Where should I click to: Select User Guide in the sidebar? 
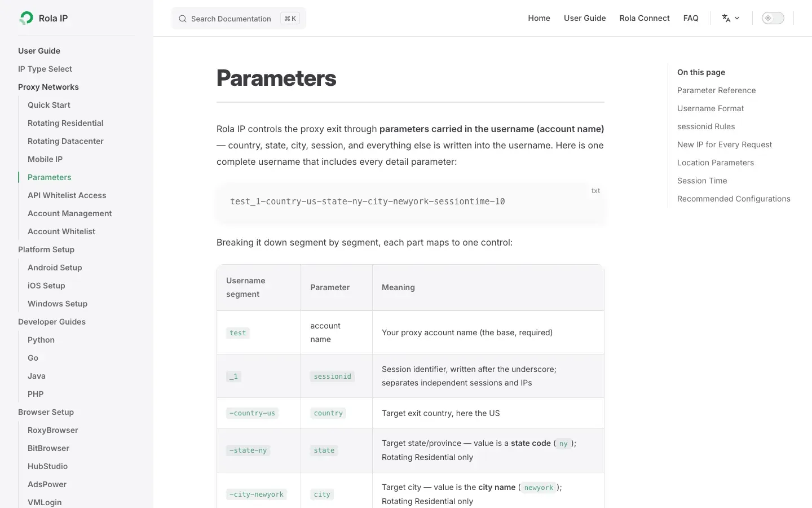(39, 51)
